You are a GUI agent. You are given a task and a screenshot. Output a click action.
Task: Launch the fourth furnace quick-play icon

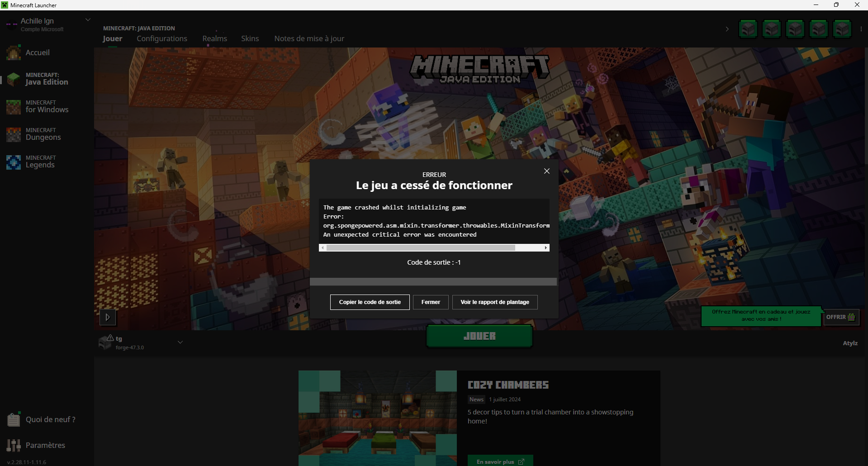(819, 29)
